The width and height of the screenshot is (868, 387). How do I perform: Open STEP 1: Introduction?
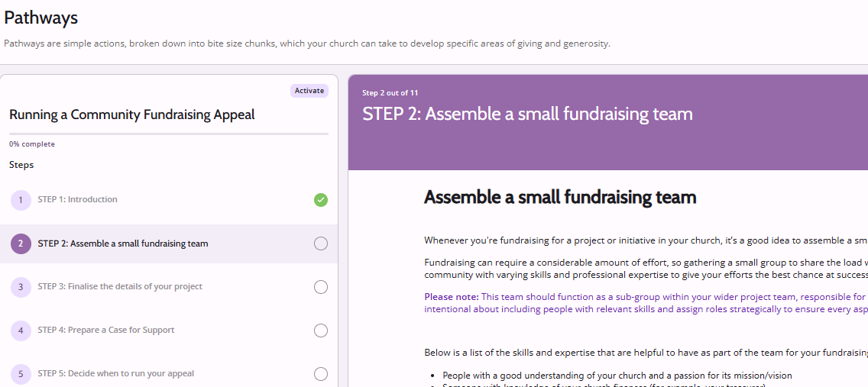[x=77, y=200]
